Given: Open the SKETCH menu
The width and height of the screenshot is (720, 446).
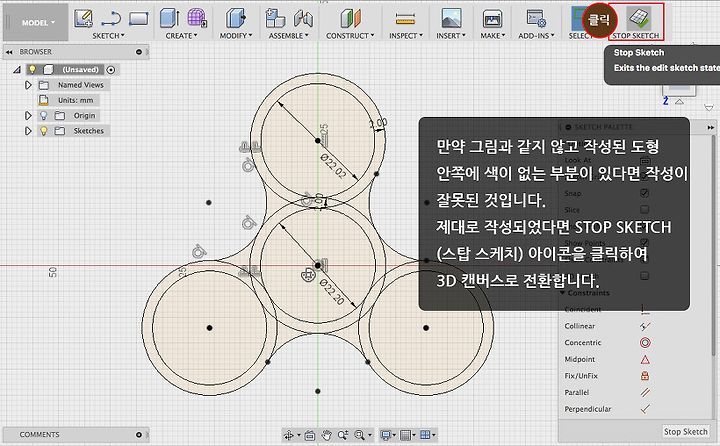Looking at the screenshot, I should coord(108,35).
